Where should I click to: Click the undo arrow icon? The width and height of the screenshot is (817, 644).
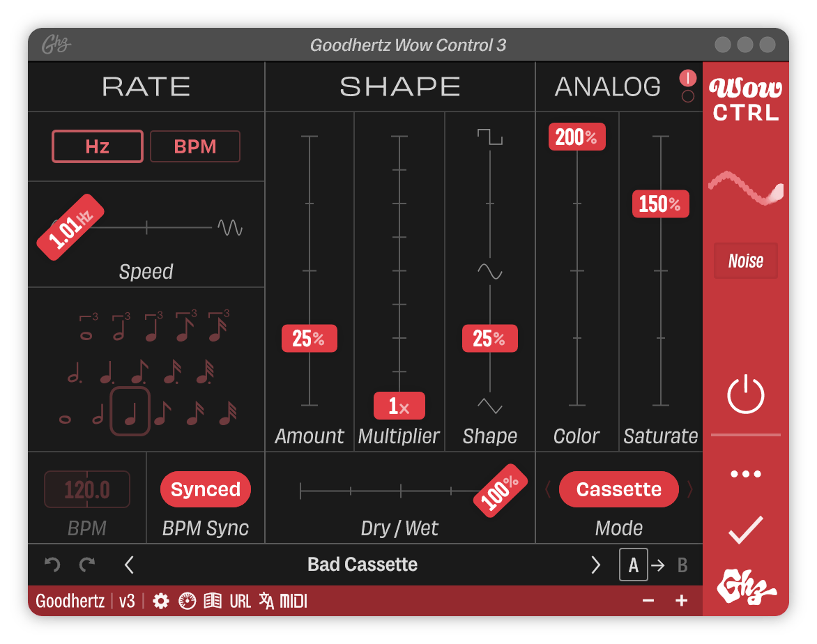pyautogui.click(x=52, y=565)
